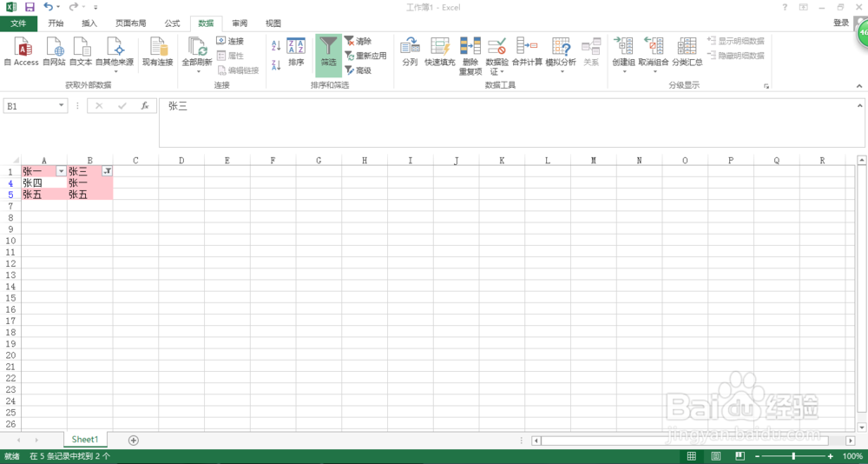Collapse the ribbon with the chevron
This screenshot has width=868, height=464.
click(859, 86)
